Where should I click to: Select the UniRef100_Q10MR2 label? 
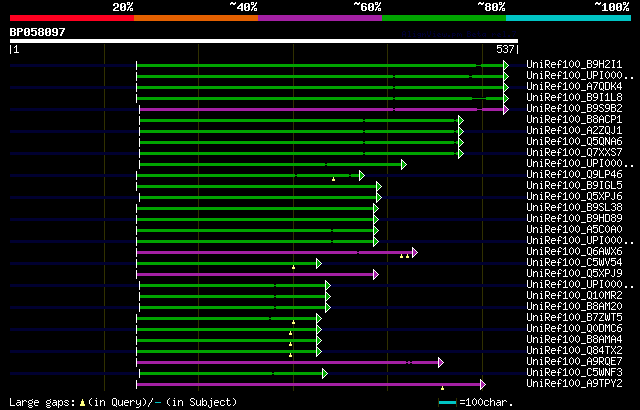pos(574,296)
